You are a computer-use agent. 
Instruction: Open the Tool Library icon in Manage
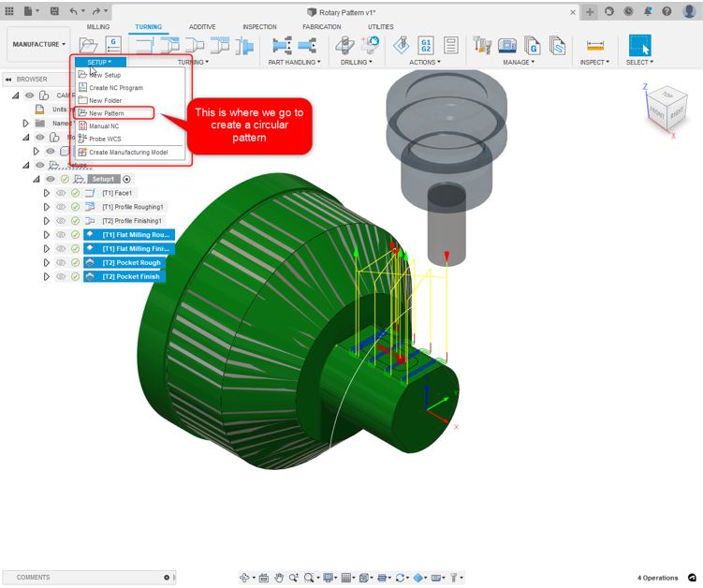(483, 45)
